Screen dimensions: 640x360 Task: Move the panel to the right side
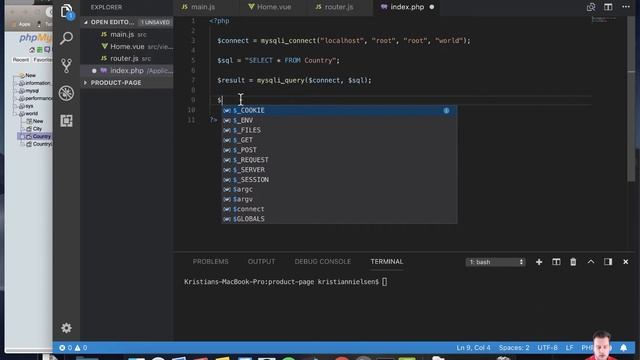click(x=608, y=262)
